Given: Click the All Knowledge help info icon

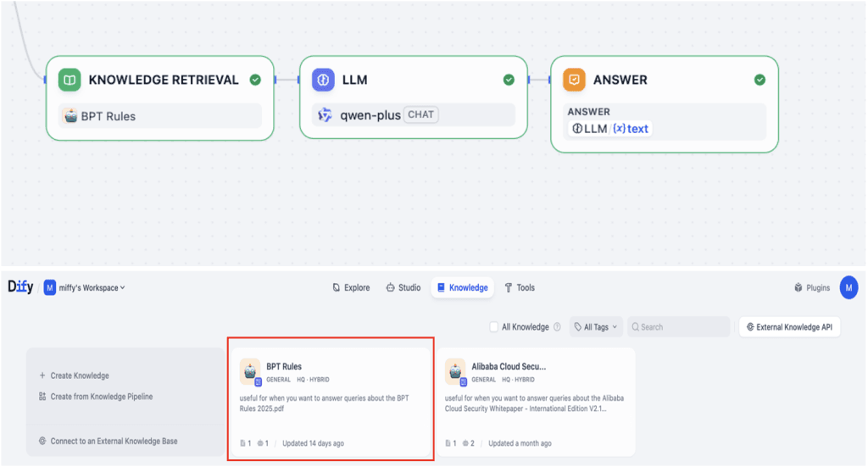Looking at the screenshot, I should coord(557,327).
